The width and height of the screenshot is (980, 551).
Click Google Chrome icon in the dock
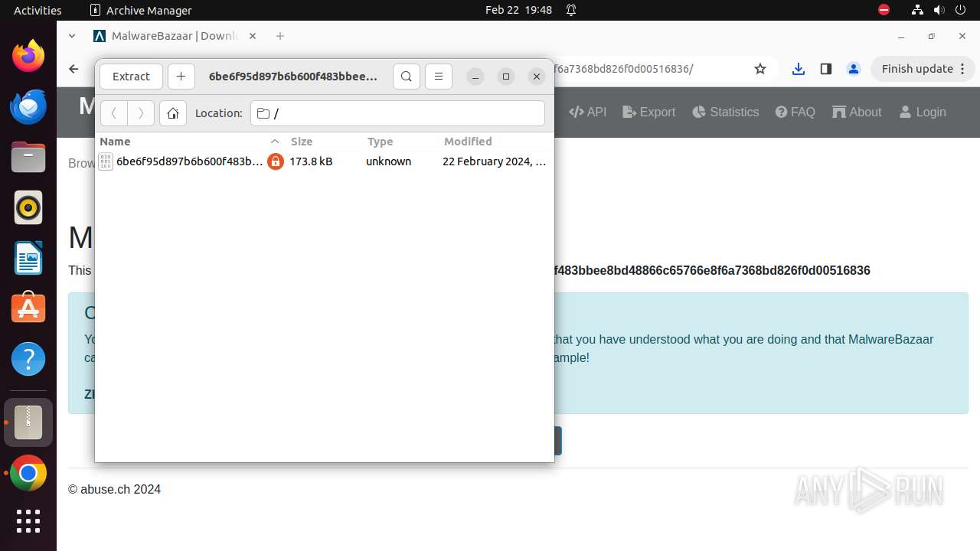[28, 474]
